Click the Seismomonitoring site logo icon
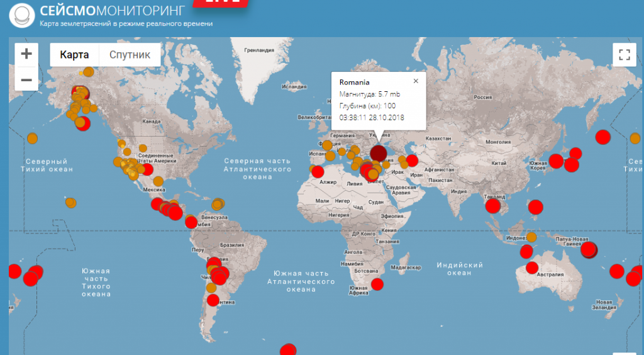The image size is (644, 355). pyautogui.click(x=22, y=15)
